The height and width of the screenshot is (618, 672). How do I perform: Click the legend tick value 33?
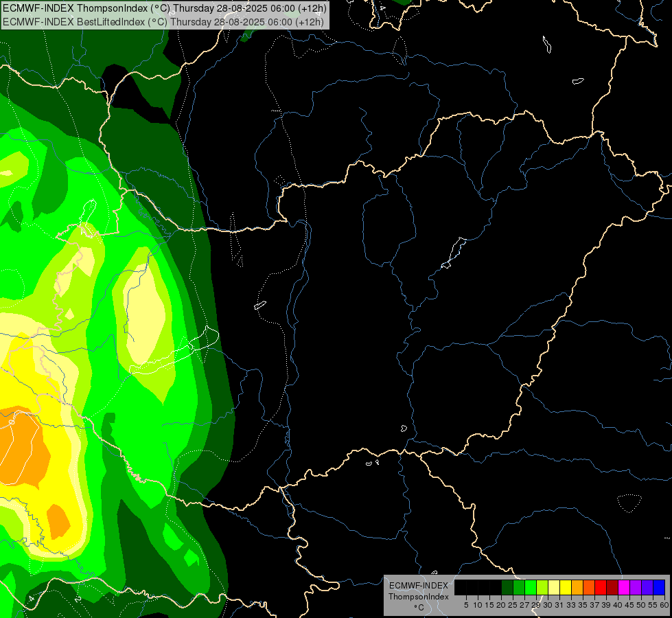click(571, 605)
